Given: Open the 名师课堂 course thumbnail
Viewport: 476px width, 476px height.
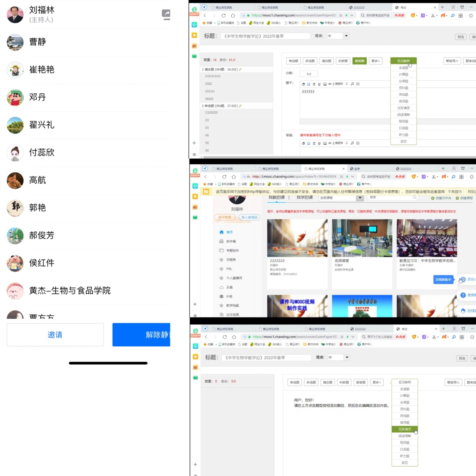Looking at the screenshot, I should tap(362, 238).
